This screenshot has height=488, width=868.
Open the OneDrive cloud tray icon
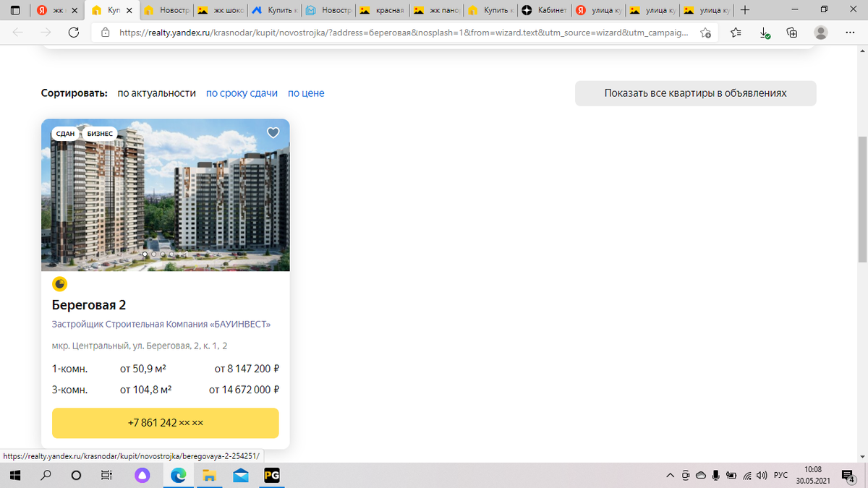(700, 476)
